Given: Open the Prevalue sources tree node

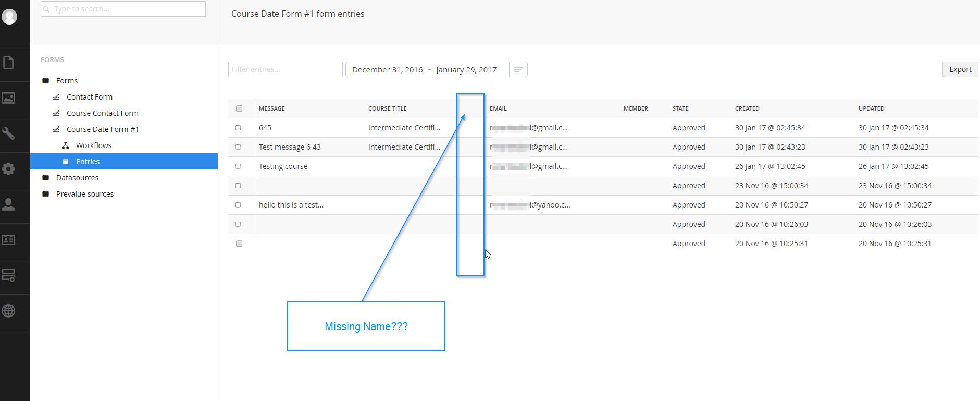Looking at the screenshot, I should [85, 194].
